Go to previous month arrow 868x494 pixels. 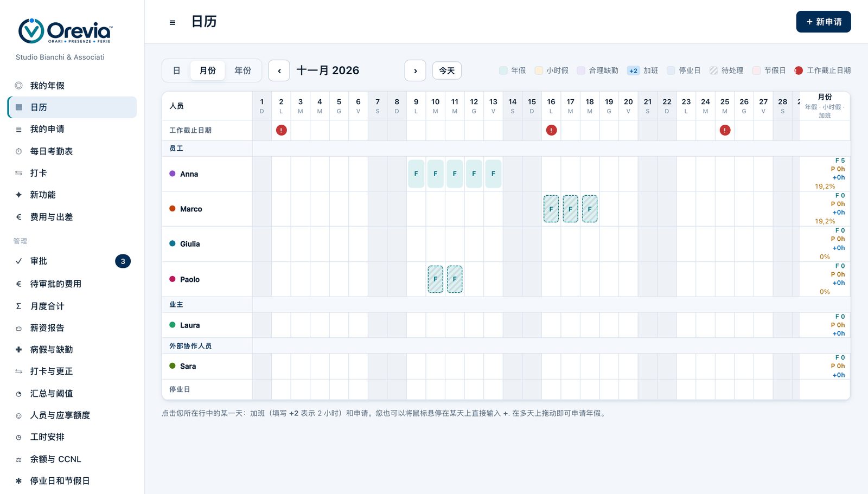[x=279, y=70]
